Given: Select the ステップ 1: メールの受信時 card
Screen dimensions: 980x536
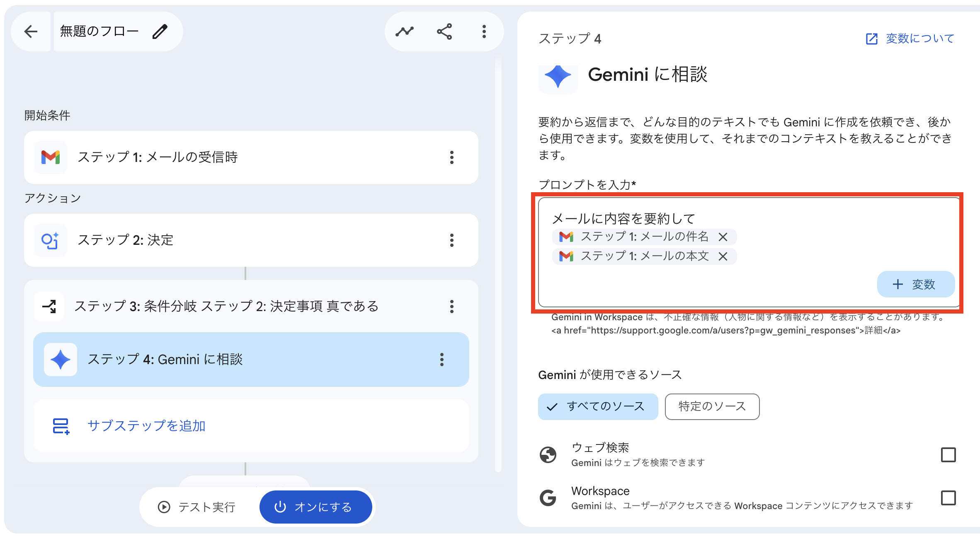Looking at the screenshot, I should click(251, 157).
